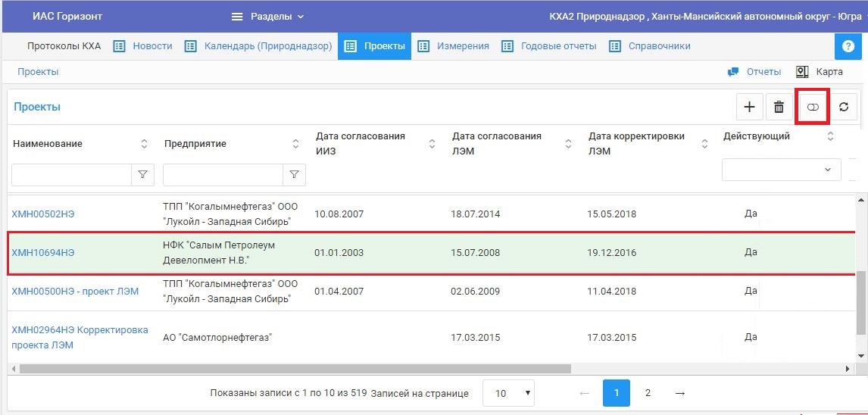Refresh the projects table

(844, 107)
